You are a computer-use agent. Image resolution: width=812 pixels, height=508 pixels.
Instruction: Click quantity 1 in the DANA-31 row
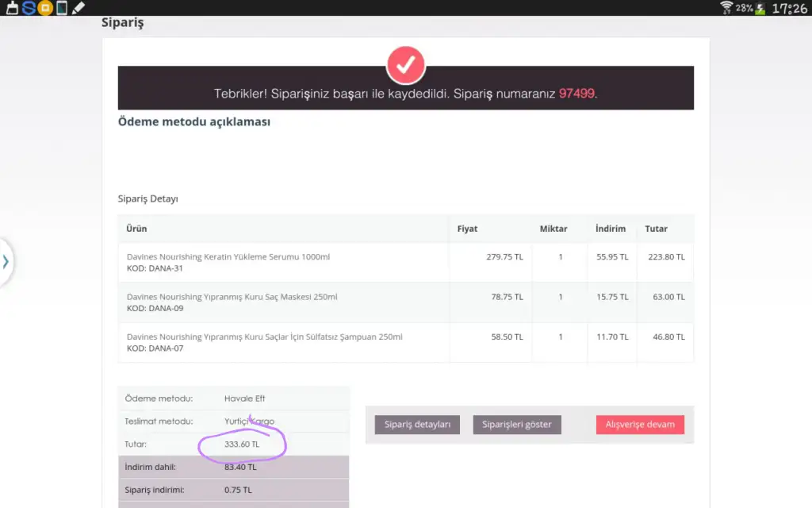(561, 256)
